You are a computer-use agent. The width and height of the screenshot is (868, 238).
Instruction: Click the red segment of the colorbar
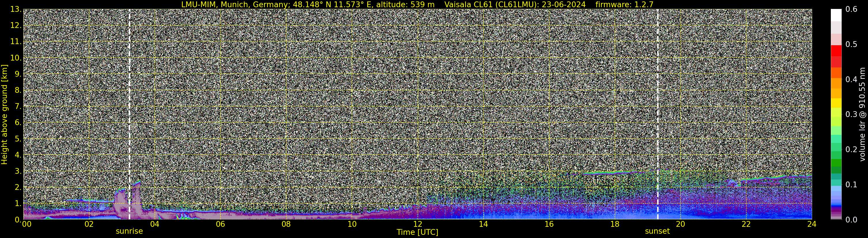[x=836, y=51]
